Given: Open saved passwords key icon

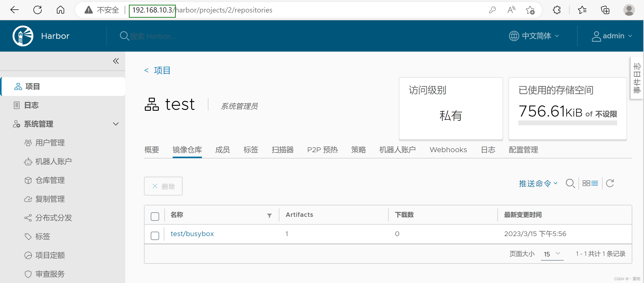Looking at the screenshot, I should [x=492, y=10].
